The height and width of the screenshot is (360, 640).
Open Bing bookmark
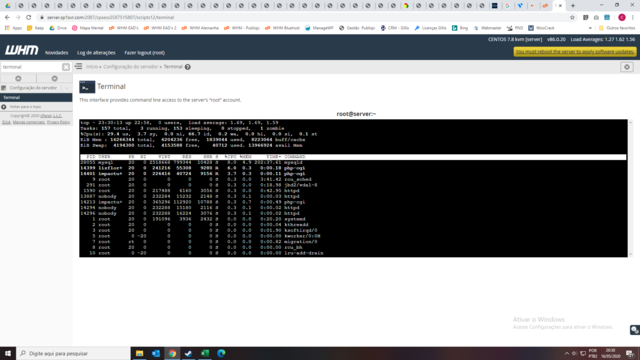460,28
